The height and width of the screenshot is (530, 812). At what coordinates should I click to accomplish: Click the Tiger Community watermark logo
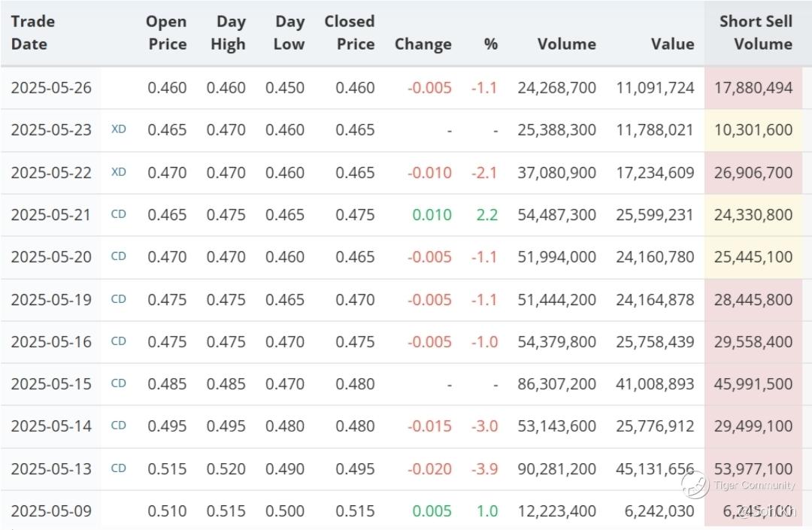[695, 484]
